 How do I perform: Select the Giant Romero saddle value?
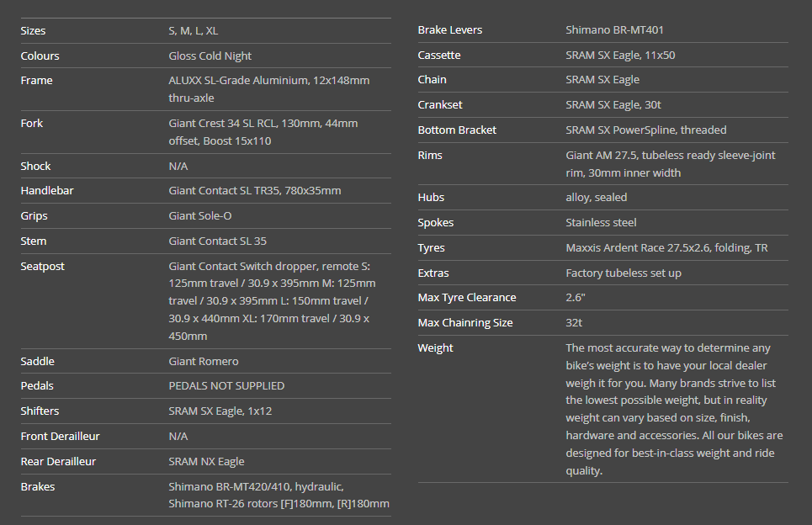[204, 361]
